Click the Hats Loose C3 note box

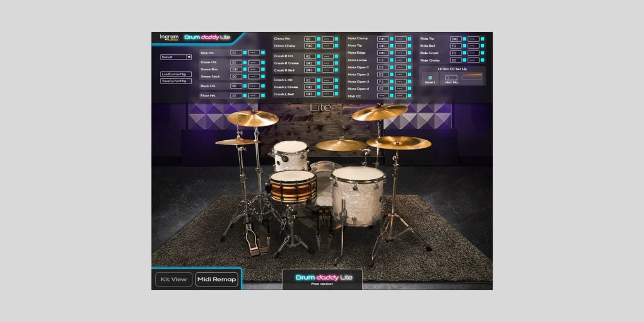click(x=383, y=60)
